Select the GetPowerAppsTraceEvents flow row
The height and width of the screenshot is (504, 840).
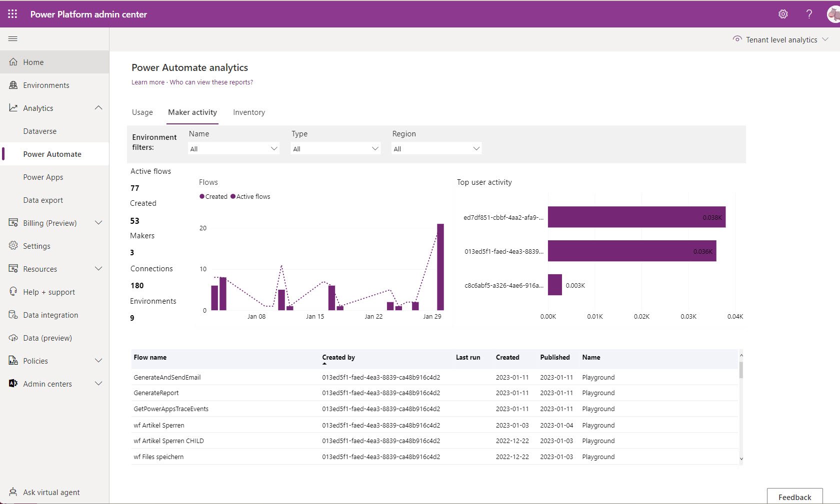[x=434, y=409]
